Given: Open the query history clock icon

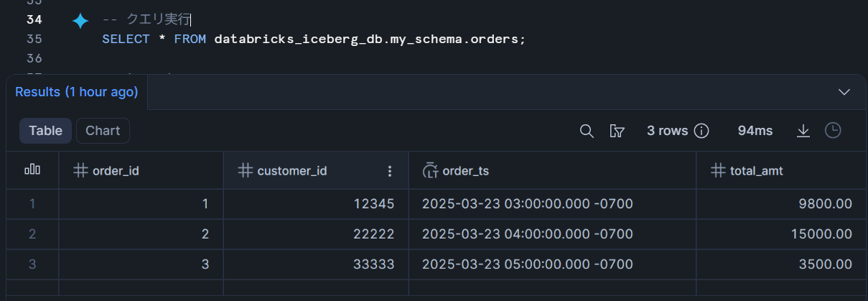Looking at the screenshot, I should click(x=832, y=131).
